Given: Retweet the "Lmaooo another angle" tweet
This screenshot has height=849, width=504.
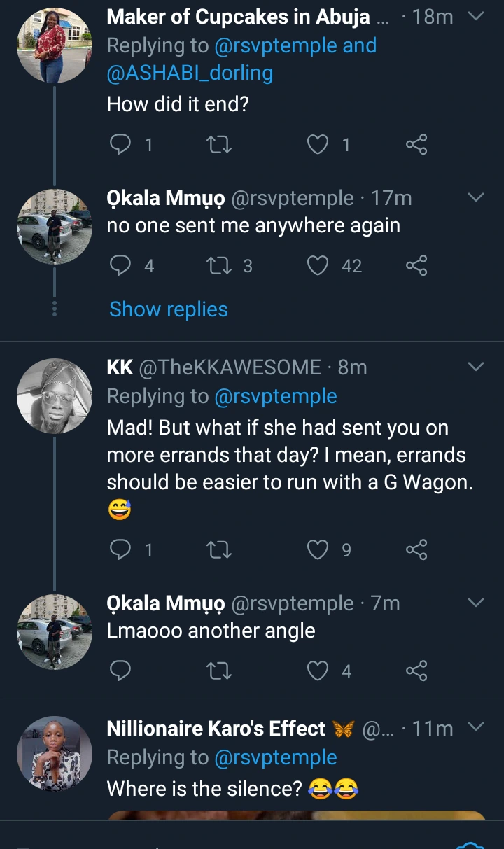Looking at the screenshot, I should pos(220,671).
